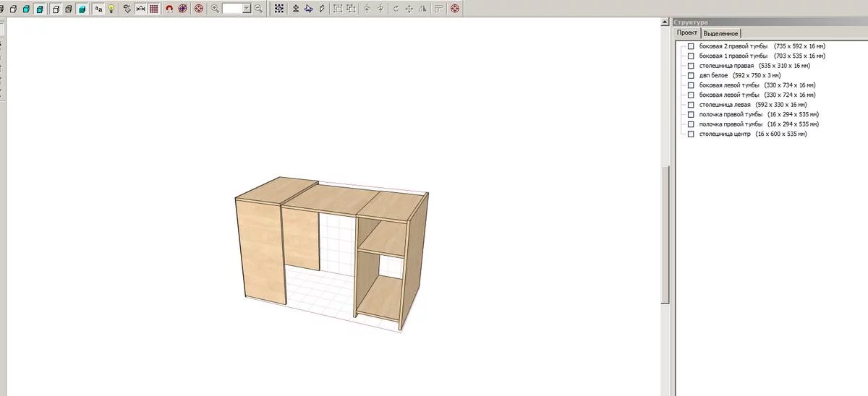Open the 'Проект' tab
Viewport: 868px width, 396px height.
point(687,33)
